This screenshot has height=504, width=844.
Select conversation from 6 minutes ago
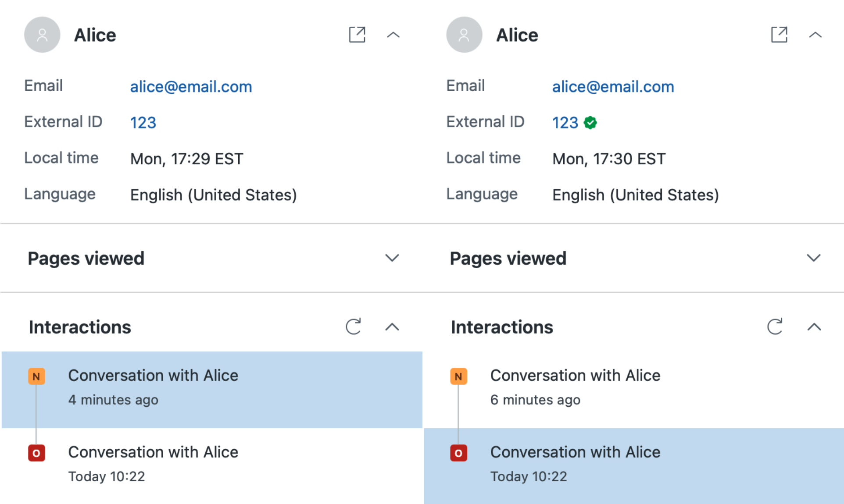(634, 390)
